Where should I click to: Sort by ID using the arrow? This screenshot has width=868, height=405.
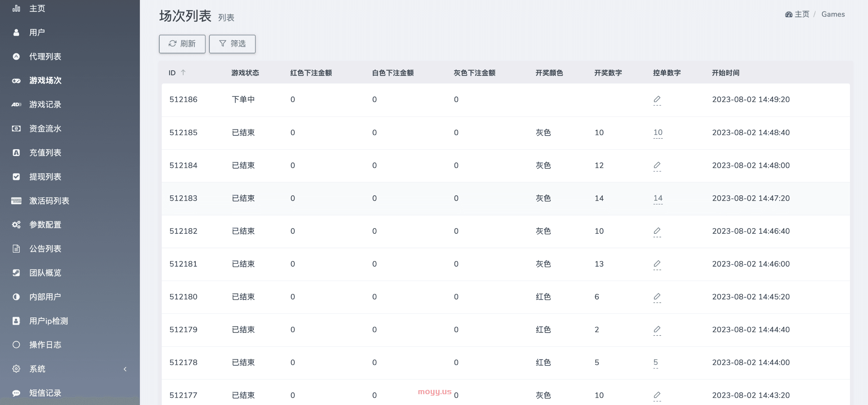[183, 72]
